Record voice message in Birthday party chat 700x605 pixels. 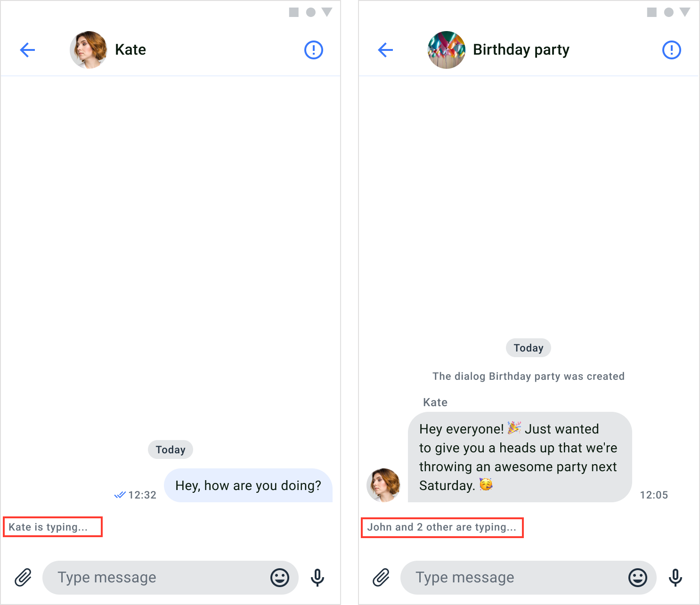point(676,577)
